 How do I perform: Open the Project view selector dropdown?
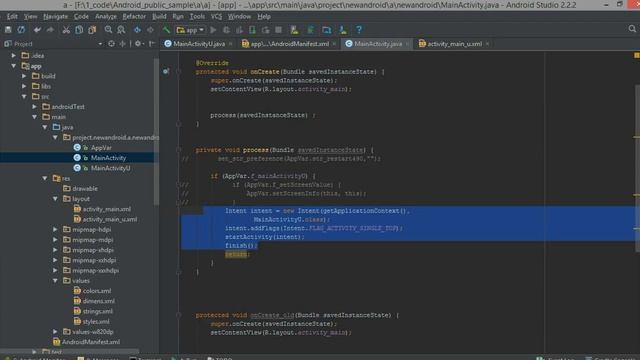coord(100,44)
